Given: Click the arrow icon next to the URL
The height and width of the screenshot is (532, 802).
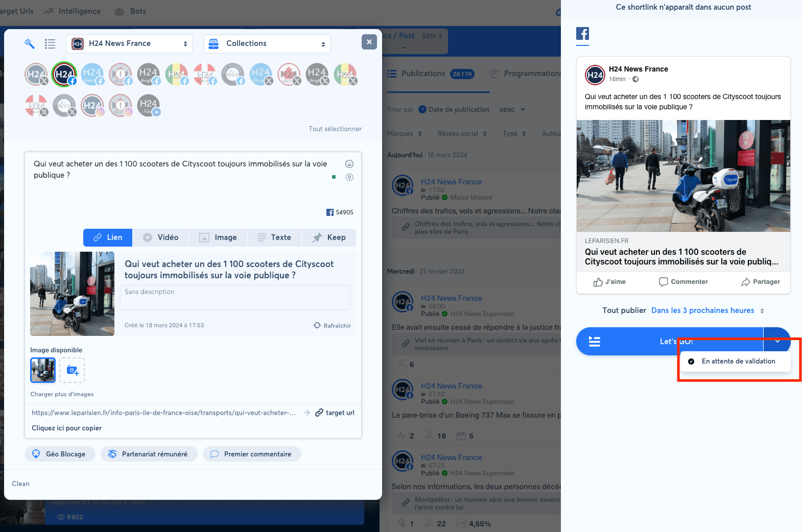Looking at the screenshot, I should click(306, 413).
